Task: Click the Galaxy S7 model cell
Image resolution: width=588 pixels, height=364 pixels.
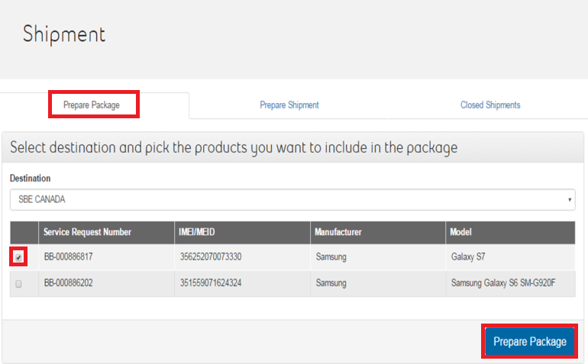Action: [x=468, y=257]
